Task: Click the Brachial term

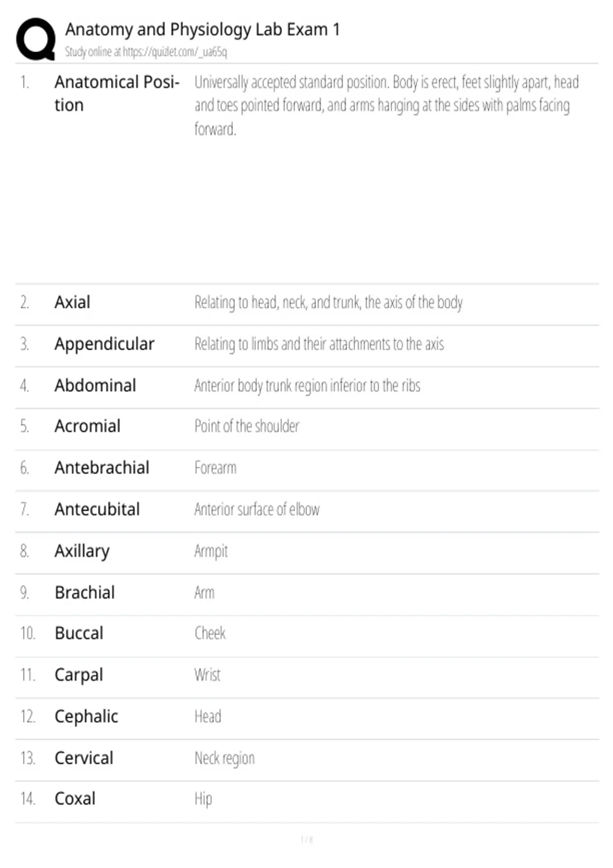Action: click(85, 593)
